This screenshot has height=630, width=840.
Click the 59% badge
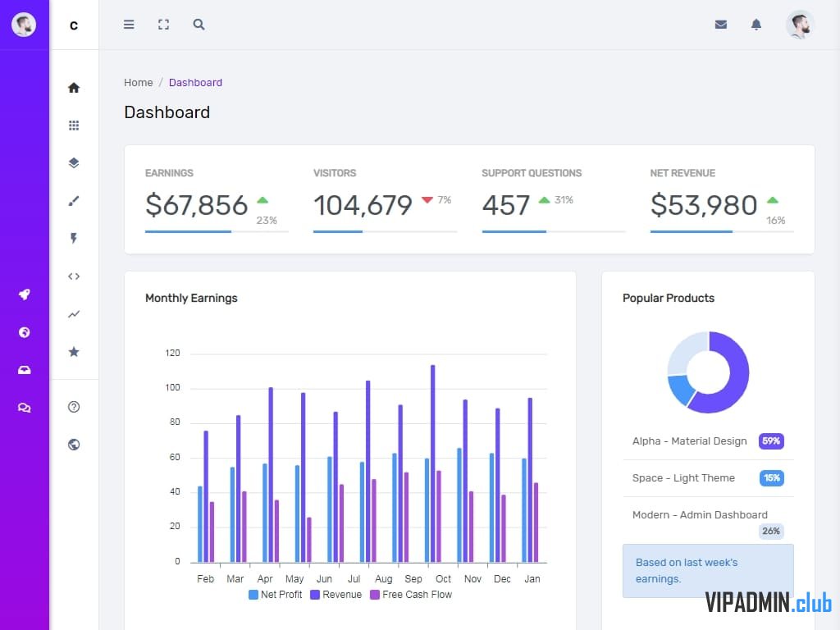coord(771,441)
